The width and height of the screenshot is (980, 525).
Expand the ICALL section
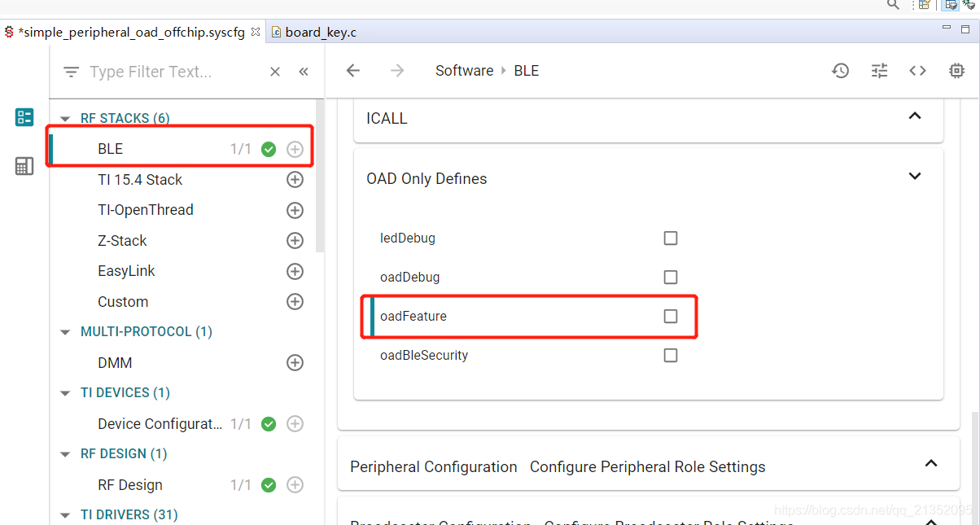(x=915, y=116)
